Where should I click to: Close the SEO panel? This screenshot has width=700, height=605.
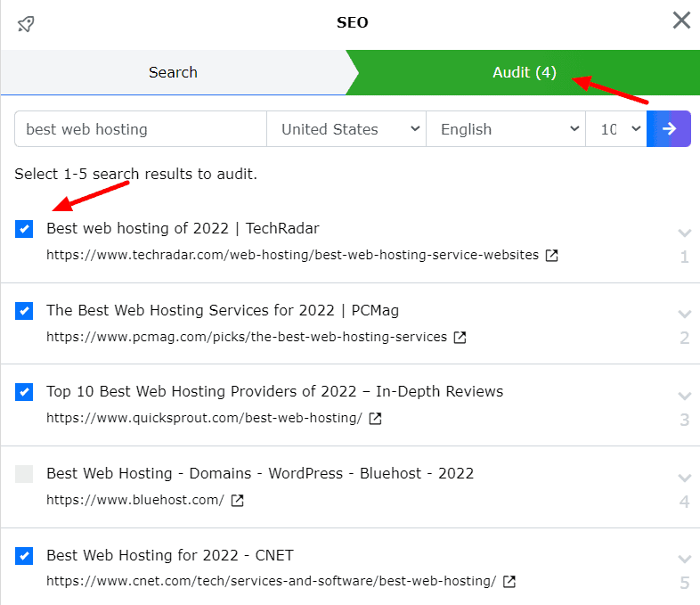(x=681, y=20)
